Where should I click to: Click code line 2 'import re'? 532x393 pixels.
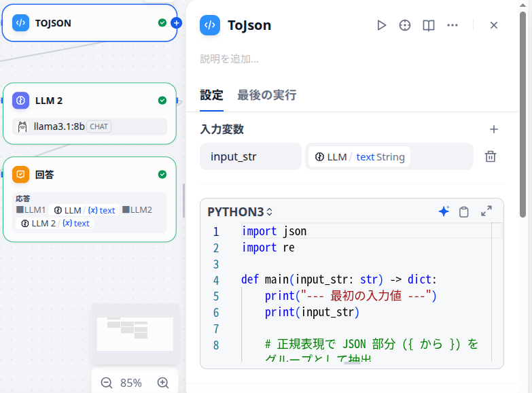click(268, 247)
